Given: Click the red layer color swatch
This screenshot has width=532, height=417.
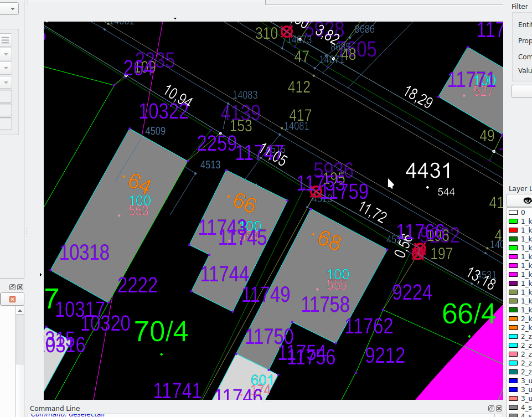Looking at the screenshot, I should [513, 230].
